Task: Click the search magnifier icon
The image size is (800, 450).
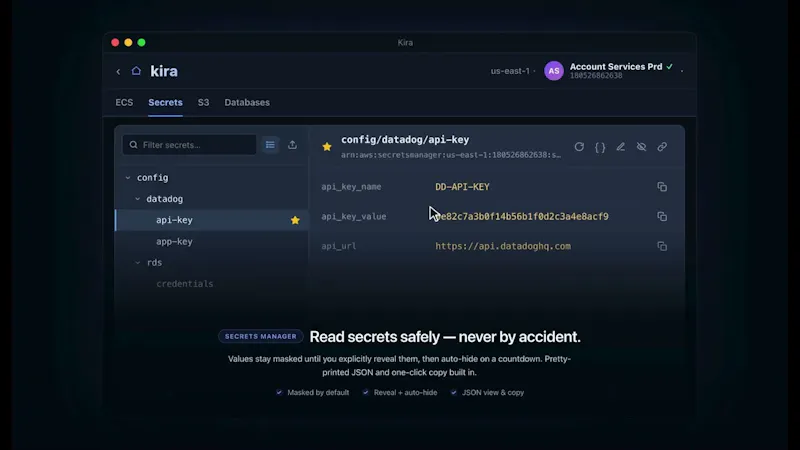Action: click(134, 145)
